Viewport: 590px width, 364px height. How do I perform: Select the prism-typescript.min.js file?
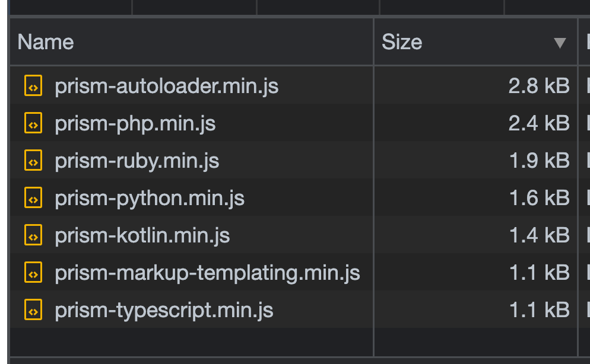163,309
